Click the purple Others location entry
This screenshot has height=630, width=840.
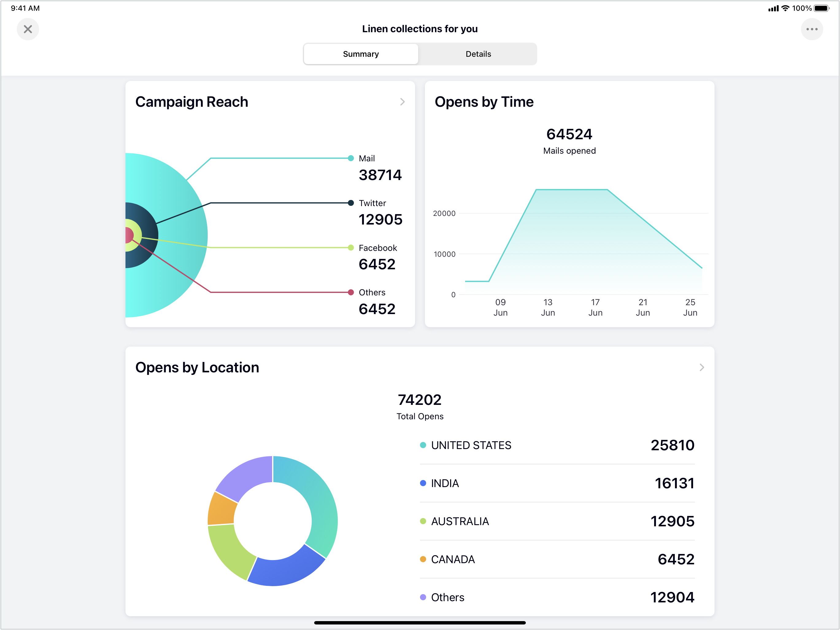tap(447, 597)
